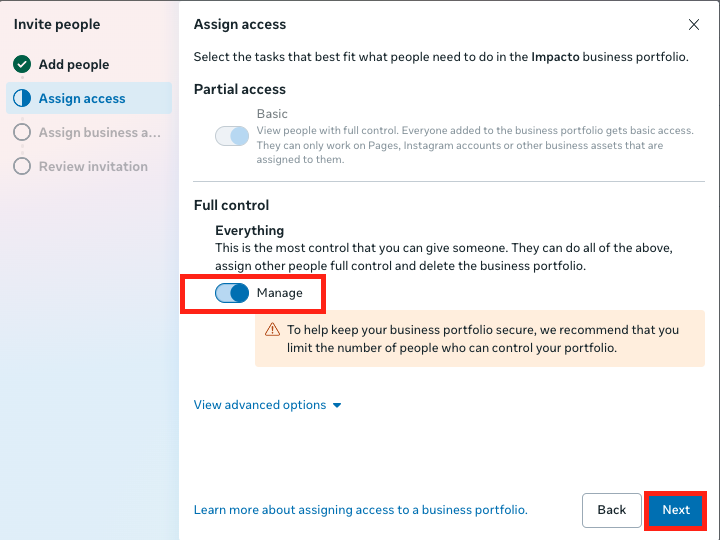
Task: Click the green checkmark beside Add people
Action: 22,65
